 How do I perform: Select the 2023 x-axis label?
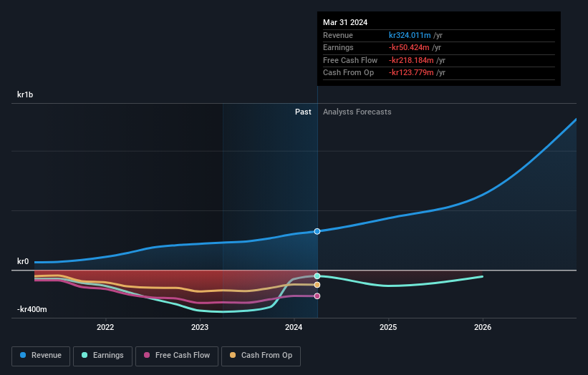tap(200, 327)
